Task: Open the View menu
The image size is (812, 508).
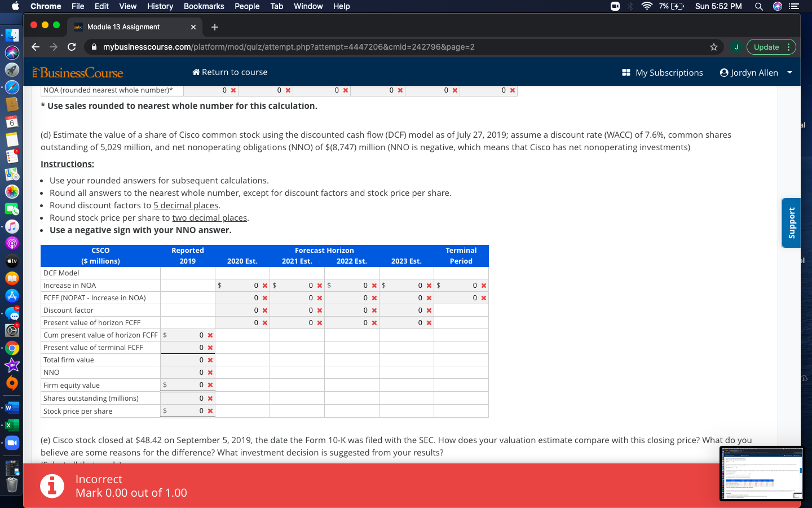Action: 128,6
